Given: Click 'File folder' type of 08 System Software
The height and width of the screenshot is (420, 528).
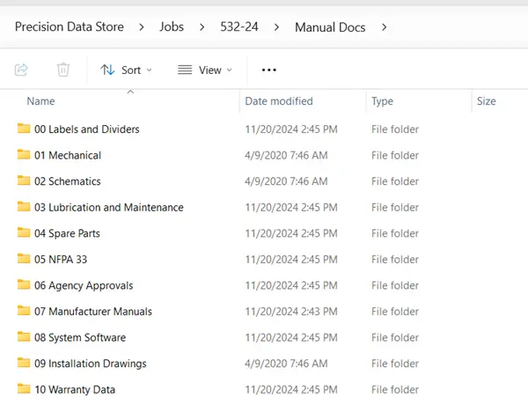Looking at the screenshot, I should coord(395,337).
